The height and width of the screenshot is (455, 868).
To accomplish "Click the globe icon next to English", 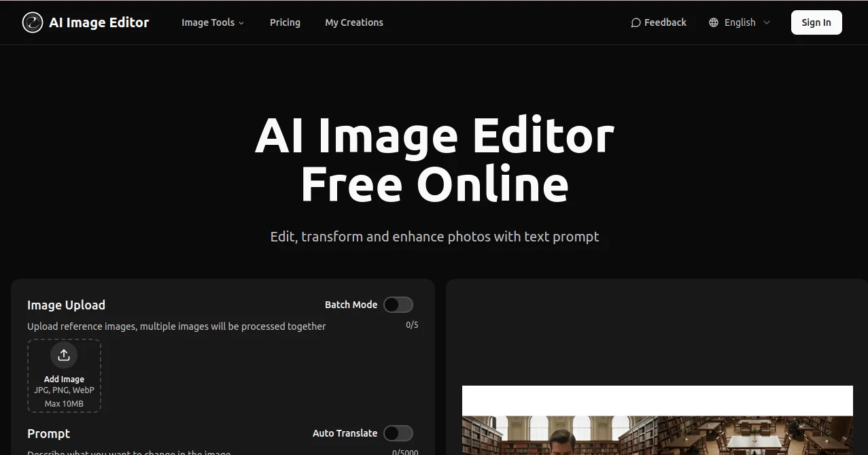I will tap(713, 22).
